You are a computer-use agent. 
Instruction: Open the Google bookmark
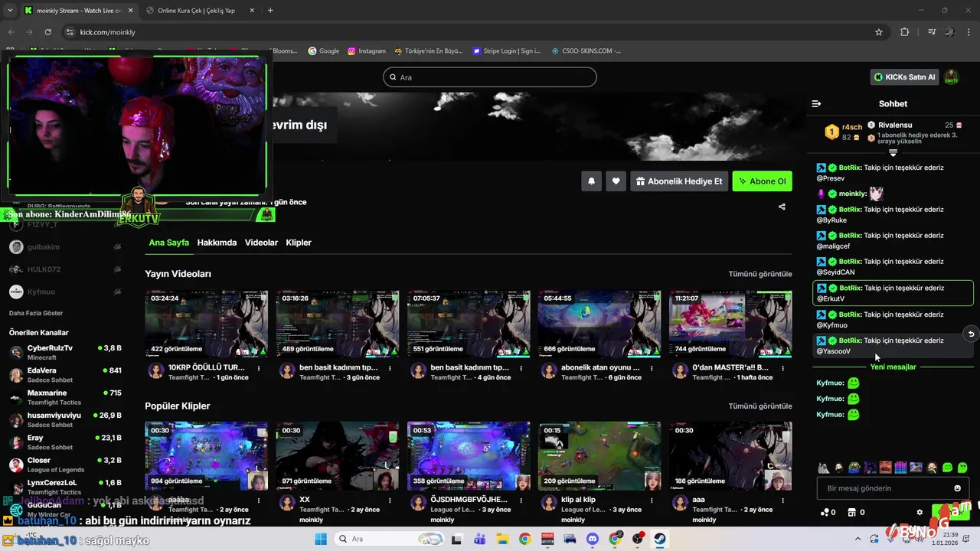[324, 51]
